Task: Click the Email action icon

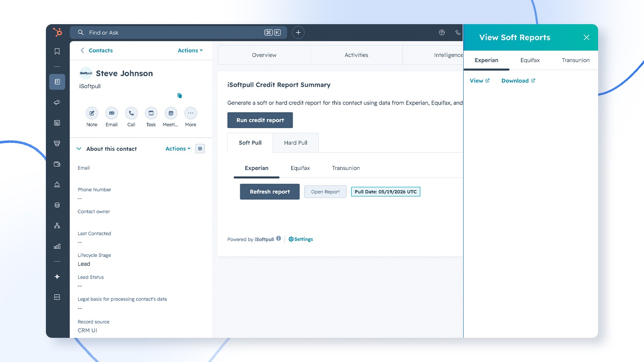Action: [111, 113]
